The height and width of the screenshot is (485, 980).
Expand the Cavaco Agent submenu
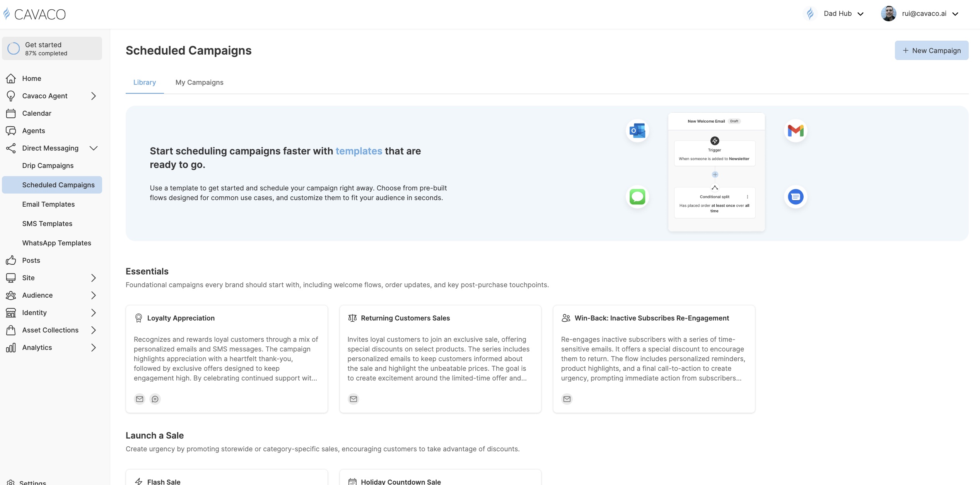pos(93,96)
